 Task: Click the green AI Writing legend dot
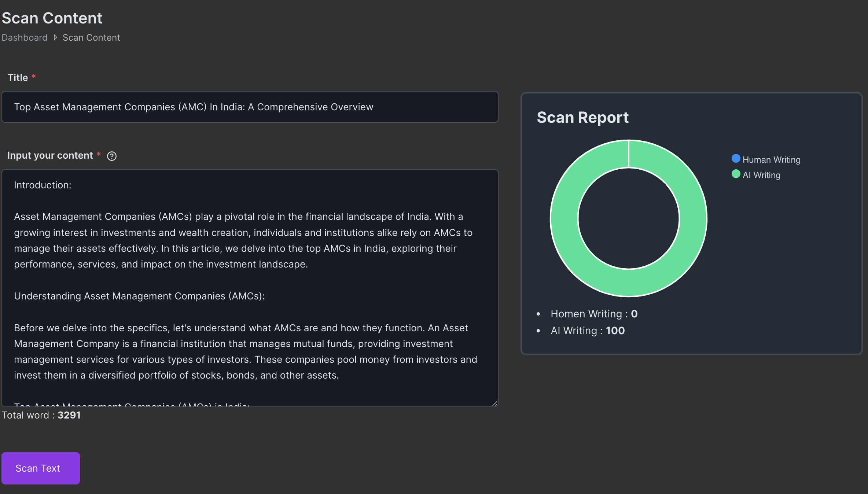tap(736, 174)
